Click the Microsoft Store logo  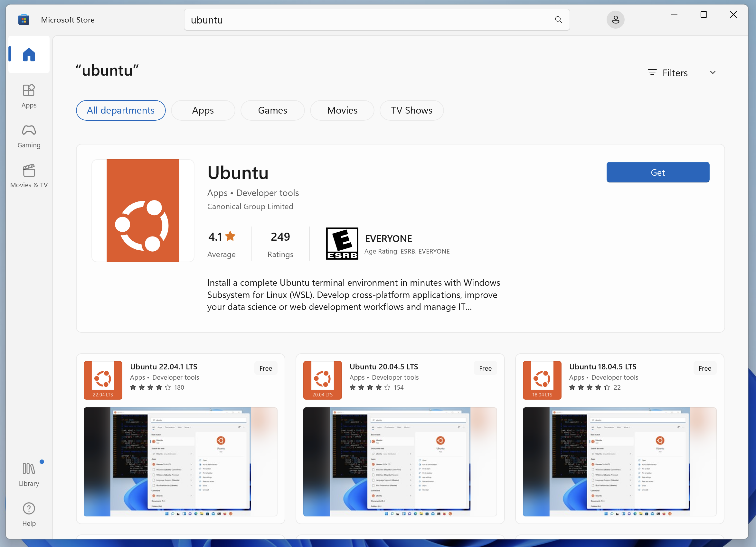pyautogui.click(x=24, y=20)
